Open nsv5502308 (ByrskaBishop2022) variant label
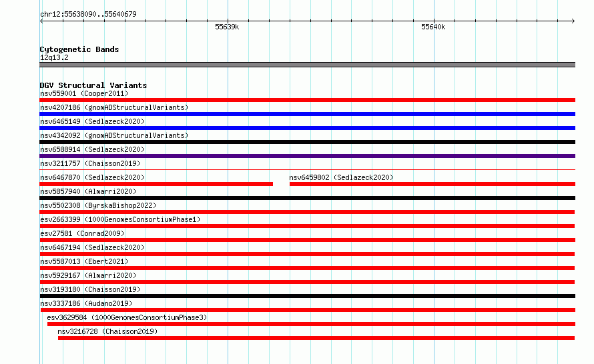 [x=98, y=205]
